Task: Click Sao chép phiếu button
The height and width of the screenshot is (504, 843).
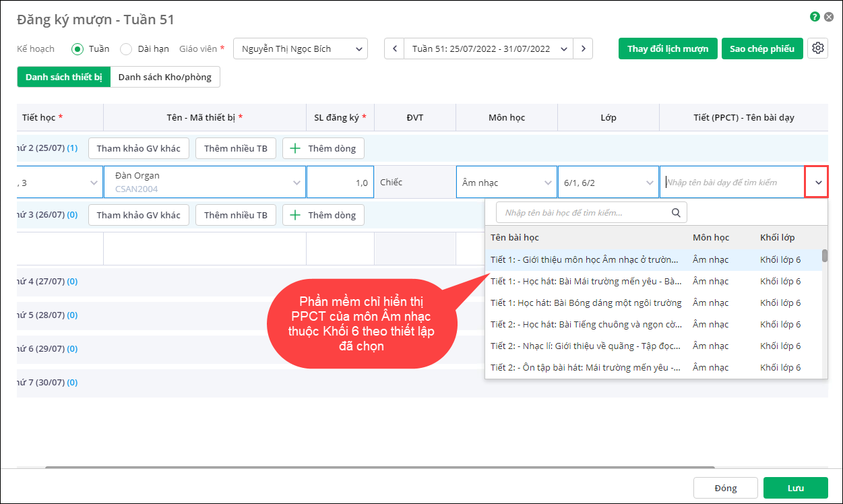Action: 762,49
